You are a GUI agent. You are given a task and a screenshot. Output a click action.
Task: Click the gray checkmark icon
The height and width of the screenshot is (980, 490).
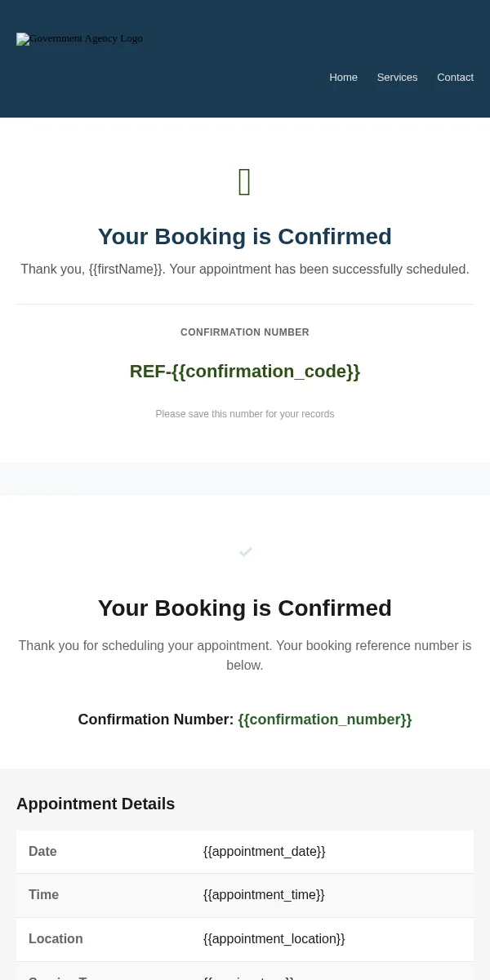click(245, 552)
